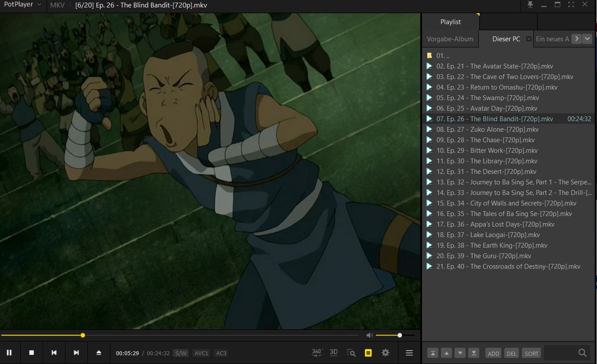Select Ep. 26 - The Blind Bandit in playlist
This screenshot has width=597, height=364.
[508, 119]
